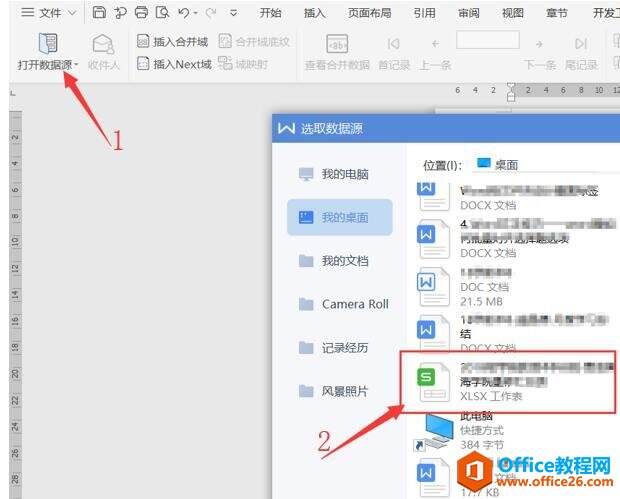Click the record number input field

(488, 40)
